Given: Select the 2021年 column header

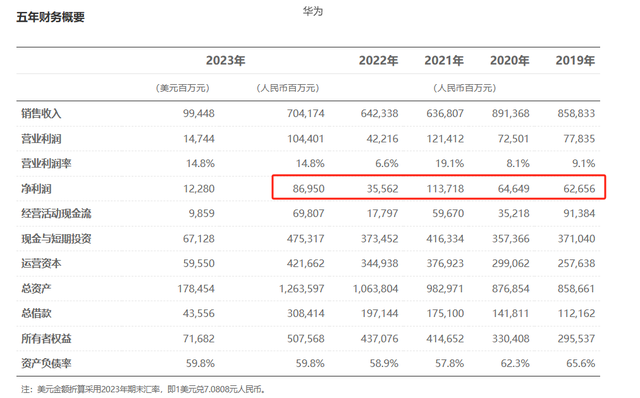Looking at the screenshot, I should [444, 60].
